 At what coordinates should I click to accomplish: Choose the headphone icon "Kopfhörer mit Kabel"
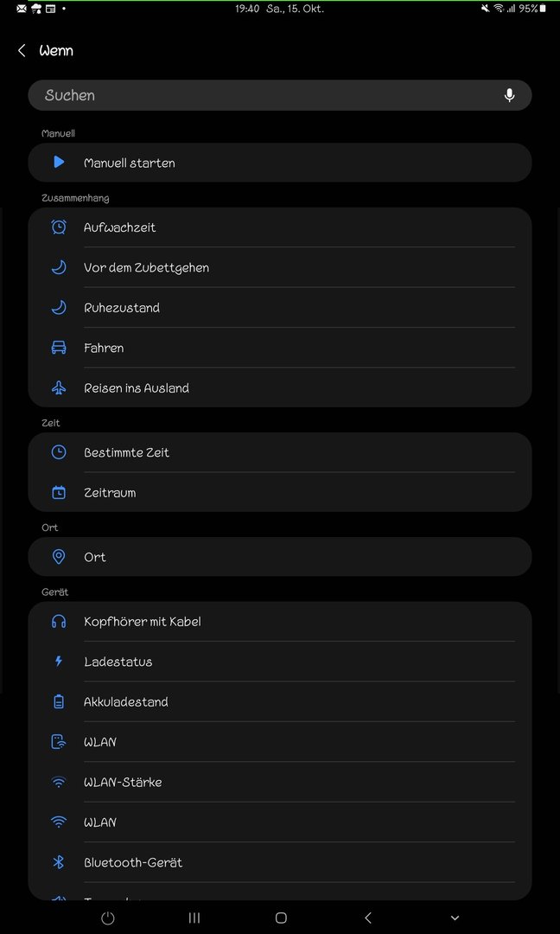click(59, 622)
